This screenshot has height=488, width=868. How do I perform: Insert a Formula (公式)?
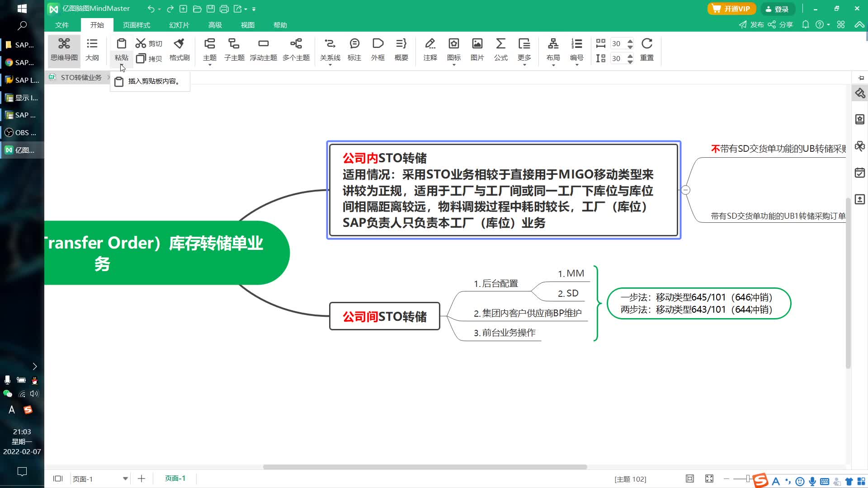tap(501, 50)
